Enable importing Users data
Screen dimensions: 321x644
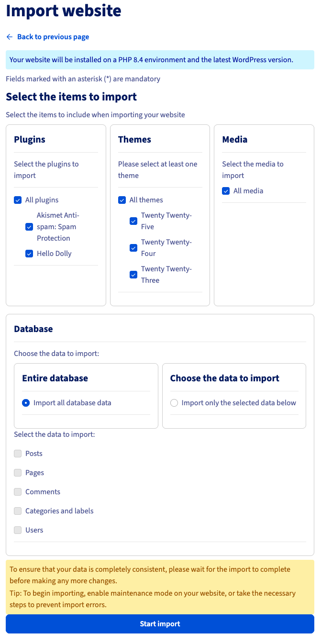[x=18, y=530]
